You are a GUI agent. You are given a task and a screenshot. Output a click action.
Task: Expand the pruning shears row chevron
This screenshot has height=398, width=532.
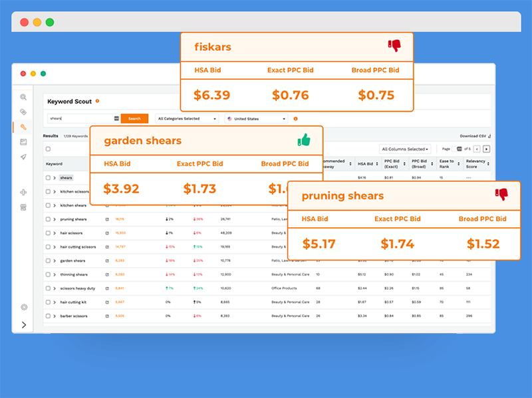(55, 219)
